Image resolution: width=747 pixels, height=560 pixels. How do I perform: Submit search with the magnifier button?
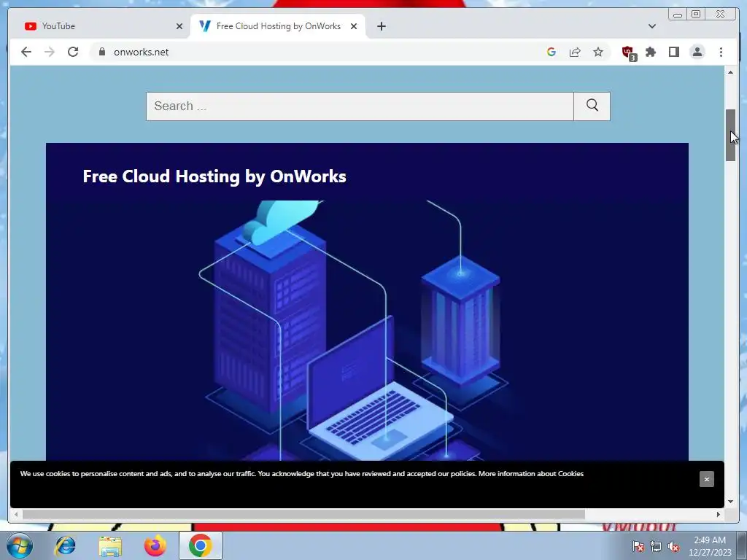coord(592,106)
